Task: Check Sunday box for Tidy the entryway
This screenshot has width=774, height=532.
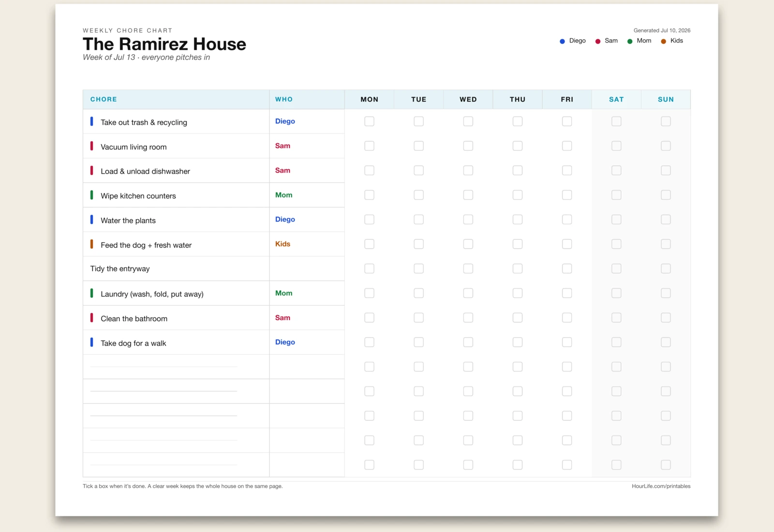Action: pyautogui.click(x=666, y=268)
